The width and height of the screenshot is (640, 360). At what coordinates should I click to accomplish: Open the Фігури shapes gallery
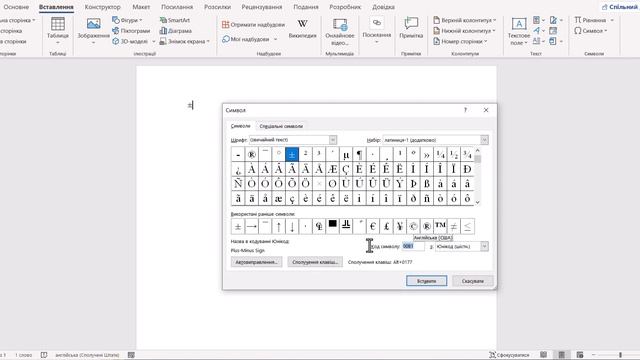tap(127, 20)
